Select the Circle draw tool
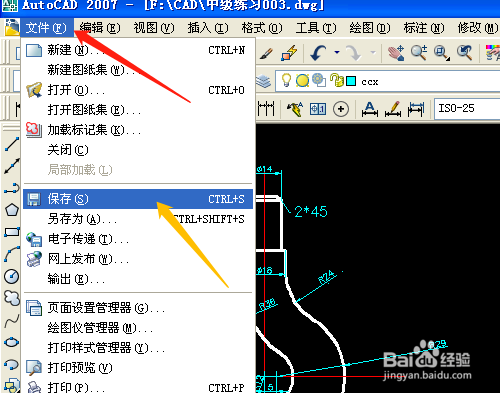The width and height of the screenshot is (500, 393). pos(12,276)
